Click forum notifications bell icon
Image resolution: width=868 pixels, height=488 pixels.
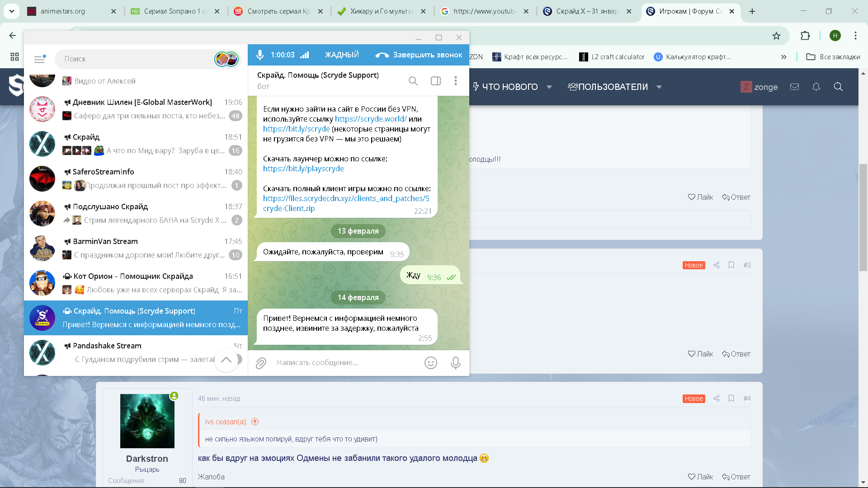point(816,87)
